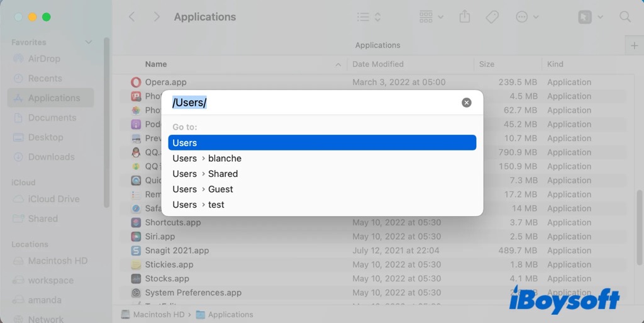This screenshot has width=644, height=323.
Task: Choose the Users › test suggestion
Action: pyautogui.click(x=322, y=205)
